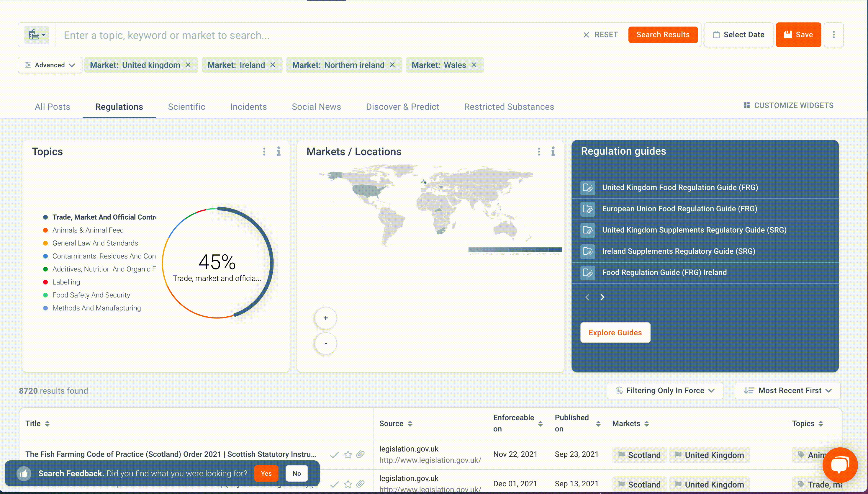This screenshot has width=868, height=494.
Task: Open the chat support bubble
Action: click(840, 464)
